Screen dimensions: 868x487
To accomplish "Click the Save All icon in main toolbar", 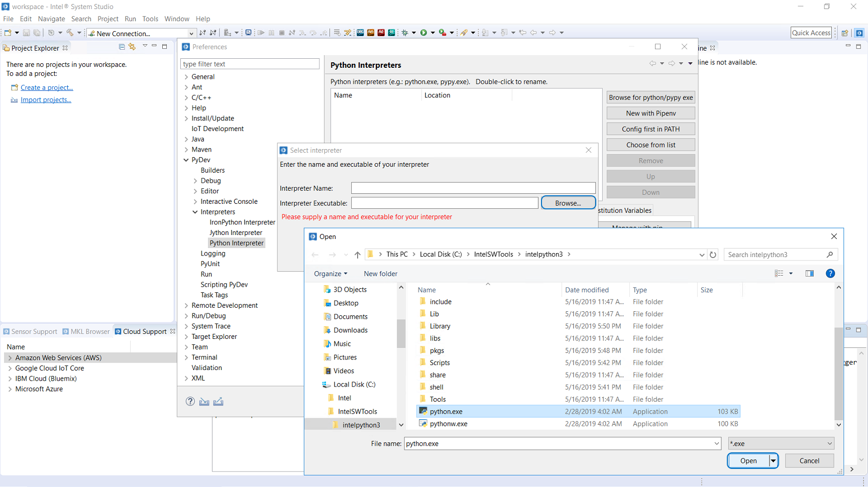I will click(x=37, y=33).
